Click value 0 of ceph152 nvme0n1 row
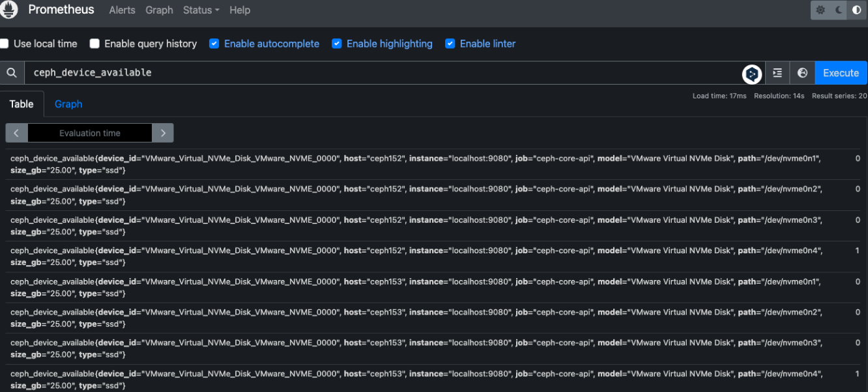Viewport: 868px width, 392px height. pyautogui.click(x=858, y=158)
